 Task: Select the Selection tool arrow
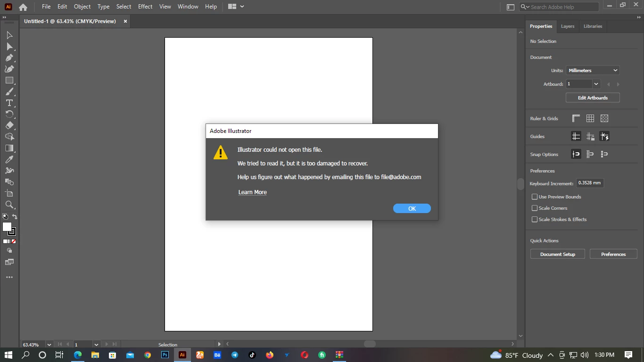click(9, 35)
